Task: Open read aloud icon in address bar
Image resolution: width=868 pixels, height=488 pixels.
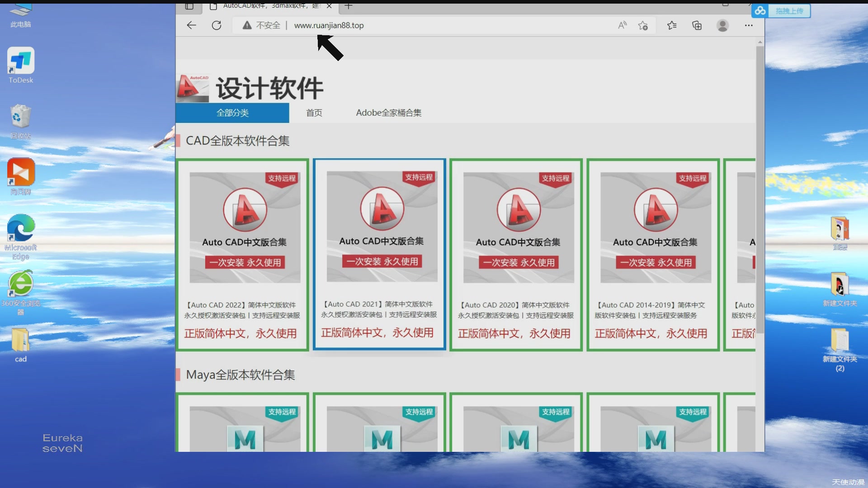Action: pos(623,25)
